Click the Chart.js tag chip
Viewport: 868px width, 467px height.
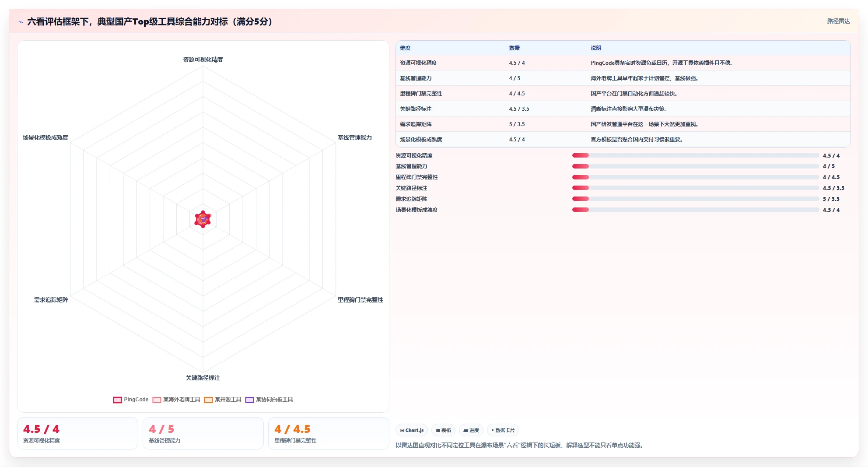point(412,430)
